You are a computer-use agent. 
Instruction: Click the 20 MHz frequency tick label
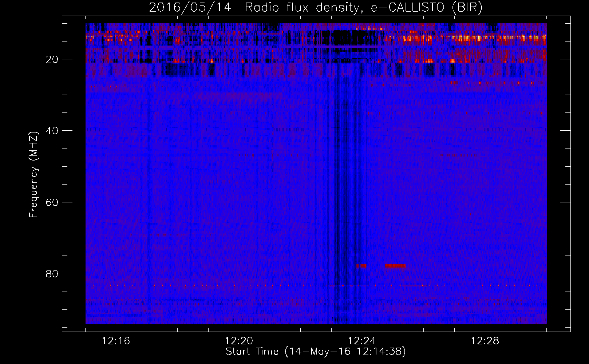coord(52,59)
